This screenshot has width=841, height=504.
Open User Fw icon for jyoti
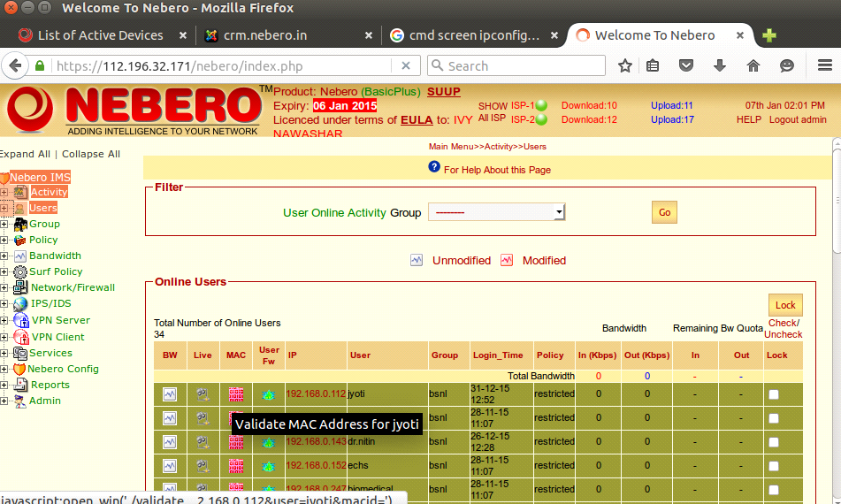268,395
